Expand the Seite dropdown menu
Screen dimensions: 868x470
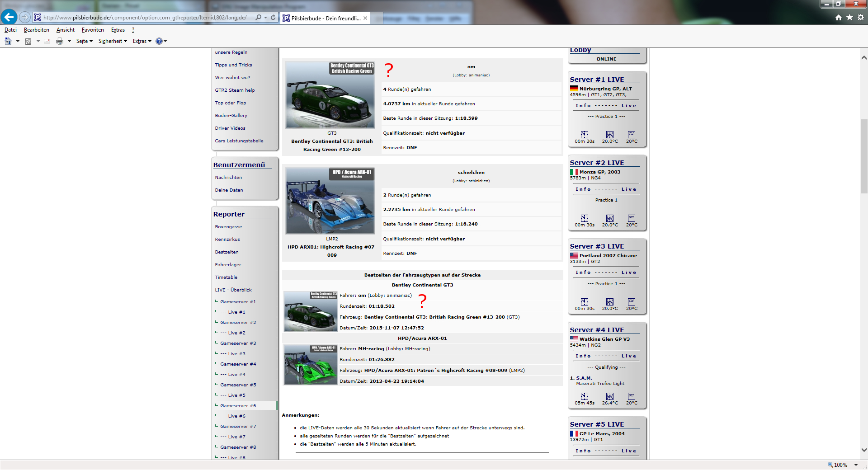click(84, 41)
